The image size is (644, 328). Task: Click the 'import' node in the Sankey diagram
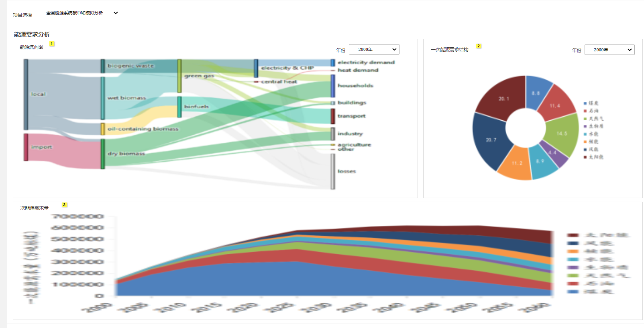[x=26, y=147]
